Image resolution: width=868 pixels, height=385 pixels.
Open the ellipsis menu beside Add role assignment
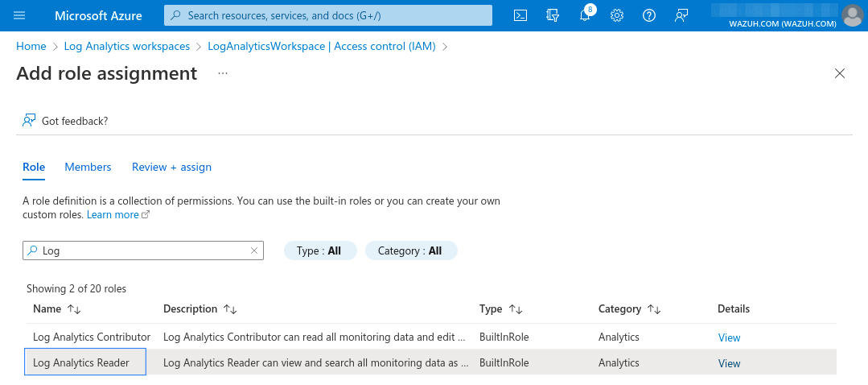[223, 73]
